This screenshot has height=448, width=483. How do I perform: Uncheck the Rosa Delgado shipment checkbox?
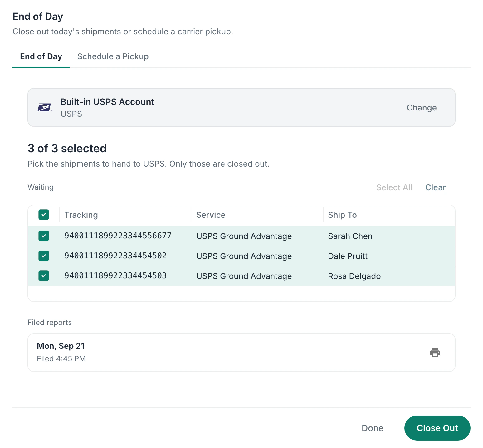point(44,276)
